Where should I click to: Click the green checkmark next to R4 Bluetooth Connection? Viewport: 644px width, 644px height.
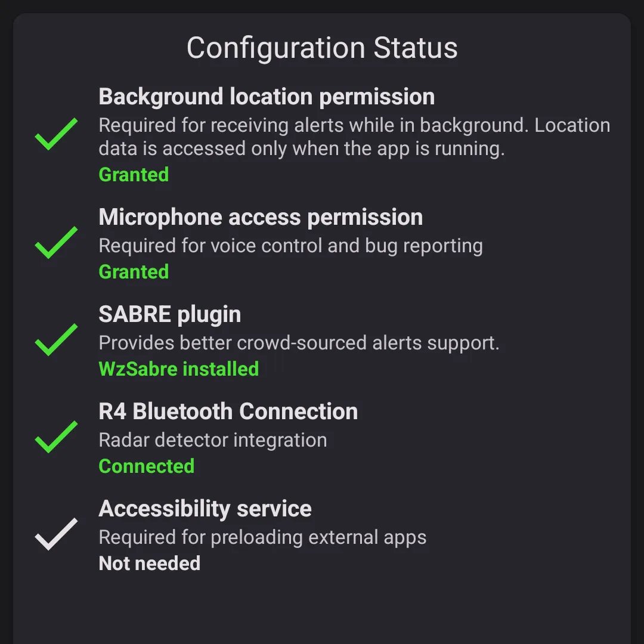56,437
